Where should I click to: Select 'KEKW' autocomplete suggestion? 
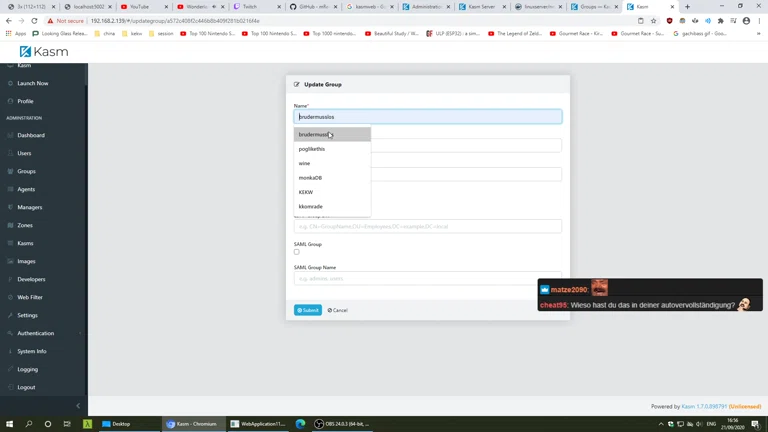332,192
